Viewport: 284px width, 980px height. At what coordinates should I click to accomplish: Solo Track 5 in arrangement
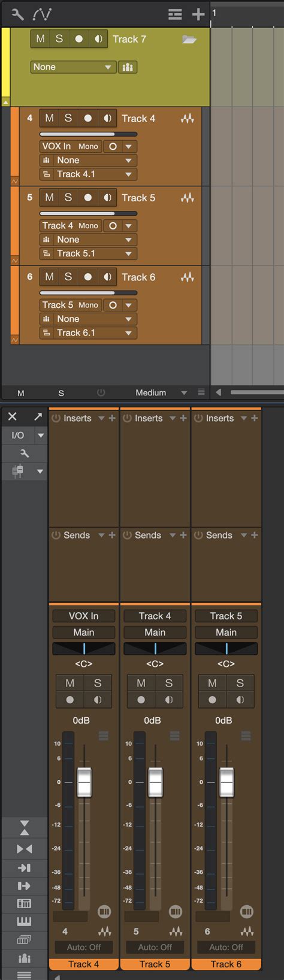[68, 197]
